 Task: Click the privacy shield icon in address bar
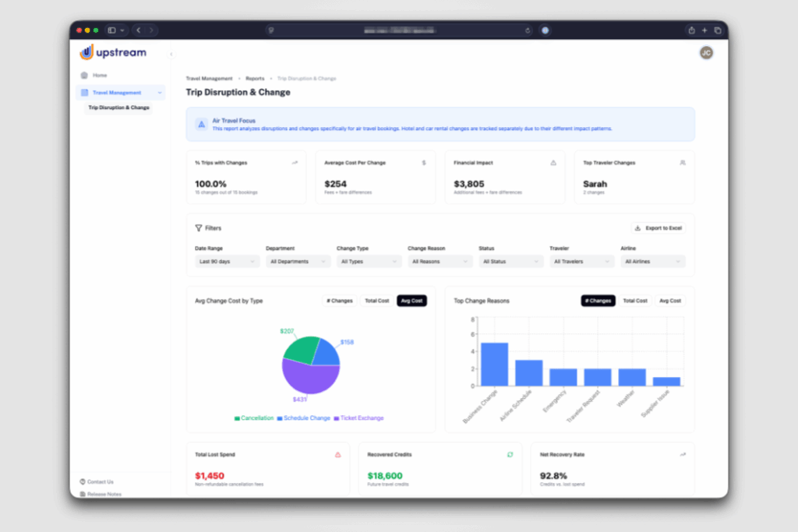[x=271, y=30]
